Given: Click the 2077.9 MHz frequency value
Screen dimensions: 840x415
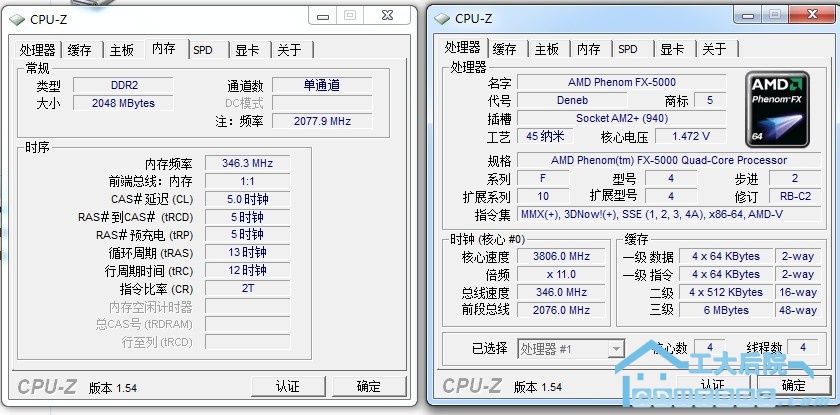Looking at the screenshot, I should (322, 121).
